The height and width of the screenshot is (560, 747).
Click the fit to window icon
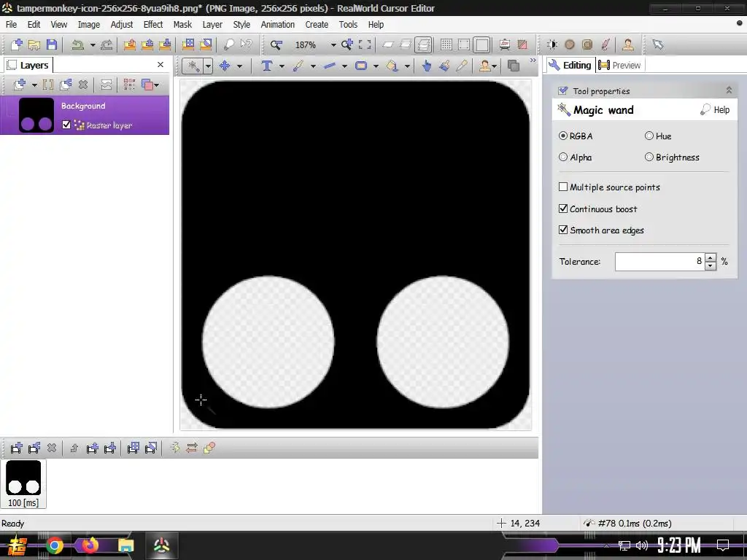[365, 44]
